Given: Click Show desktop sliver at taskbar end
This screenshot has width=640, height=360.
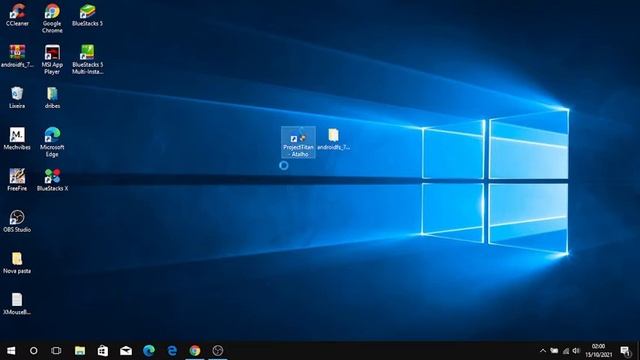Looking at the screenshot, I should 638,351.
